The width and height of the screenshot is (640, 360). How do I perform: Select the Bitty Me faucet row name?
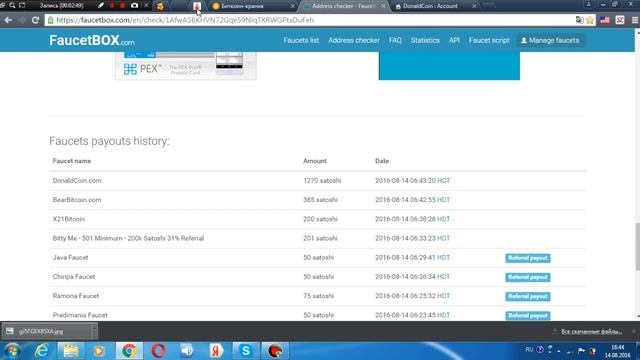click(128, 238)
